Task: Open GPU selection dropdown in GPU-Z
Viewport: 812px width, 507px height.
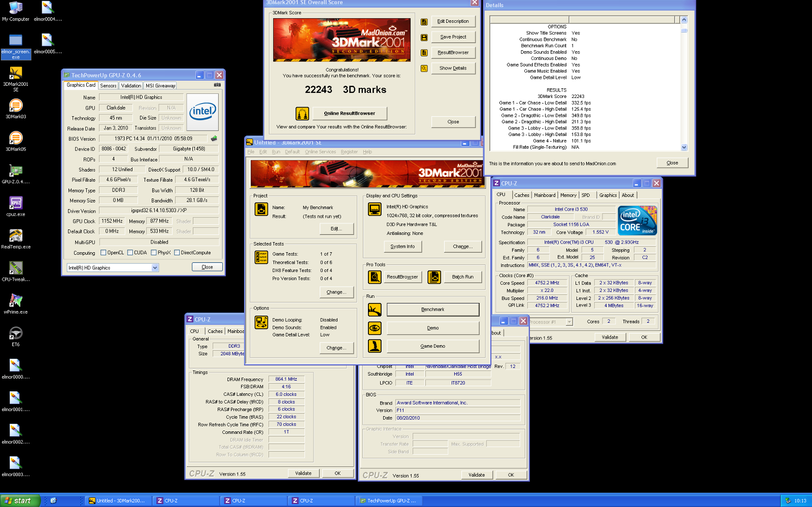Action: coord(155,267)
